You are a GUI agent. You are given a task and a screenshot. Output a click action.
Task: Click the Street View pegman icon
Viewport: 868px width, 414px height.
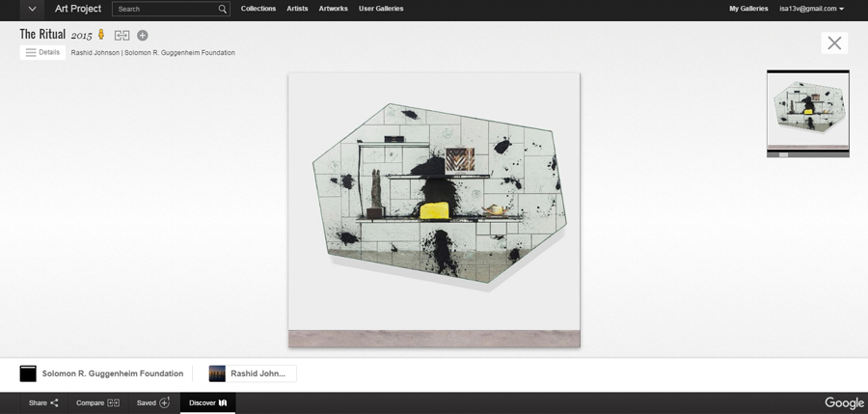click(x=101, y=35)
